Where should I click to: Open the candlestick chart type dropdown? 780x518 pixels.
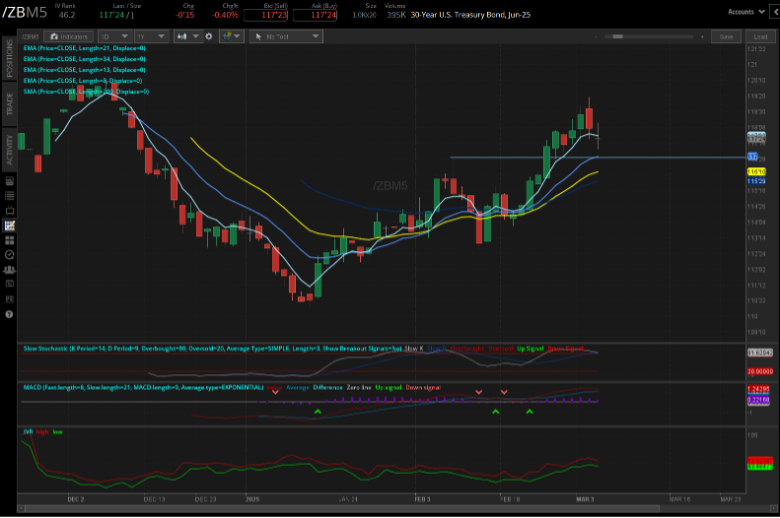pos(188,37)
